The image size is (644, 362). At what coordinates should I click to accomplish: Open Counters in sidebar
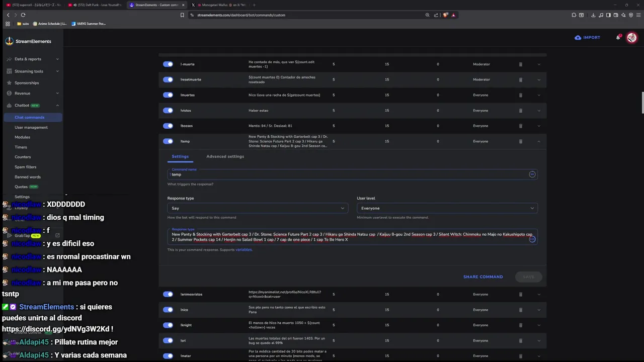coord(23,157)
